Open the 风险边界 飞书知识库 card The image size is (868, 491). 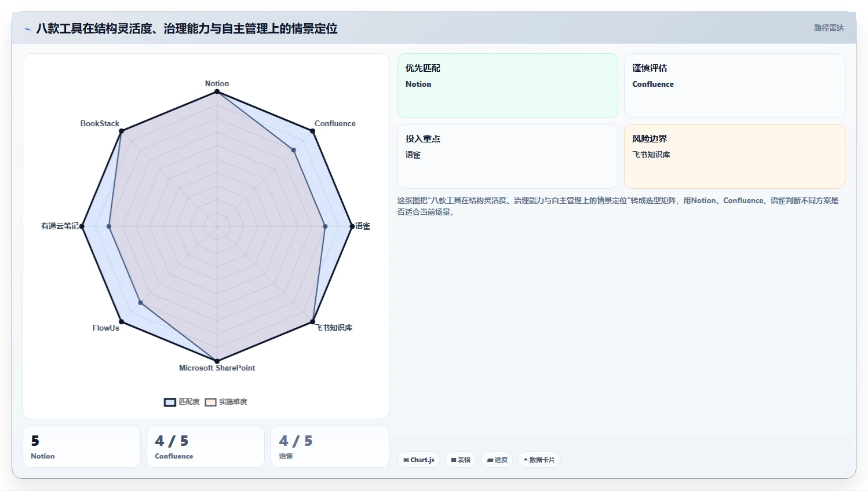(x=734, y=156)
